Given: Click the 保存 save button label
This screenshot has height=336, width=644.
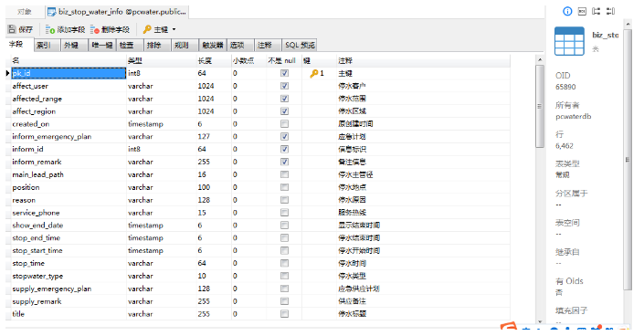Looking at the screenshot, I should point(26,29).
